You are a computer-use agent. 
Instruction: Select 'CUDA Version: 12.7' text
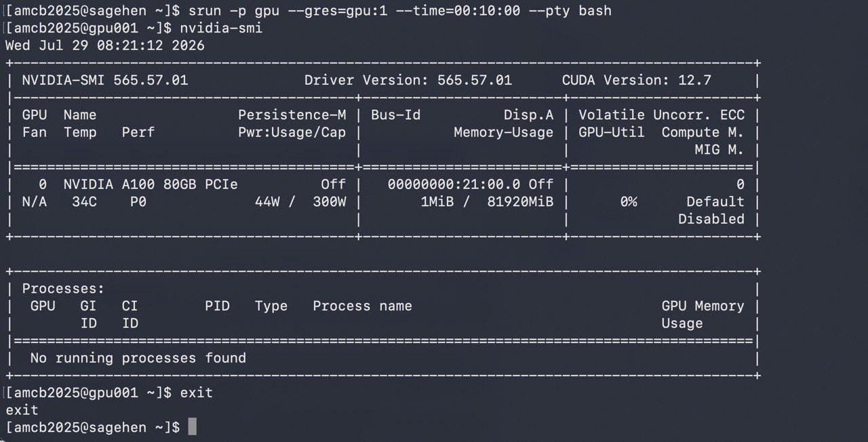click(637, 81)
